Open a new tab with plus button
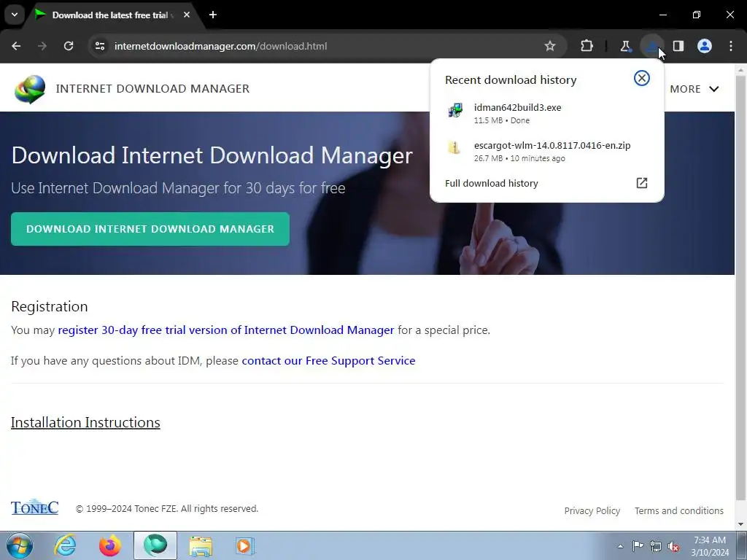Viewport: 747px width, 560px height. click(213, 15)
